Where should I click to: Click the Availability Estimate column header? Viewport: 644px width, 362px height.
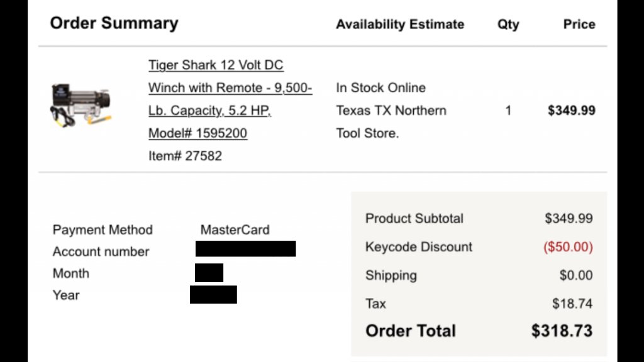(400, 25)
